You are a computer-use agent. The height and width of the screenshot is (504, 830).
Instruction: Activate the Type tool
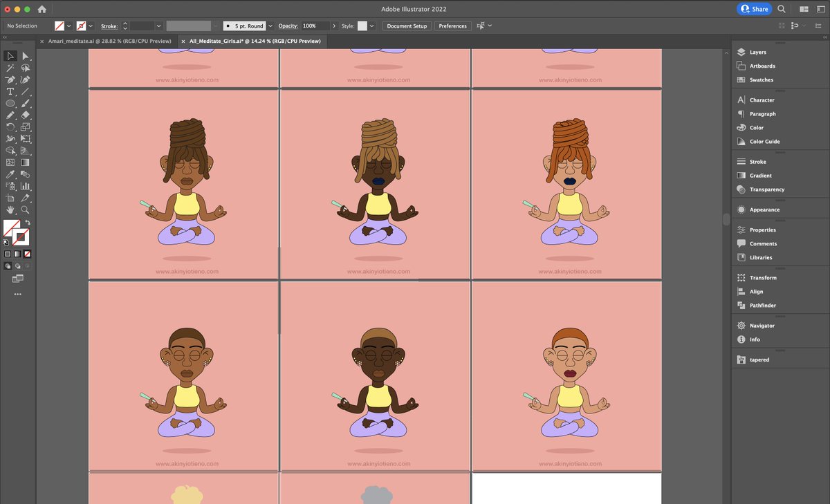10,91
